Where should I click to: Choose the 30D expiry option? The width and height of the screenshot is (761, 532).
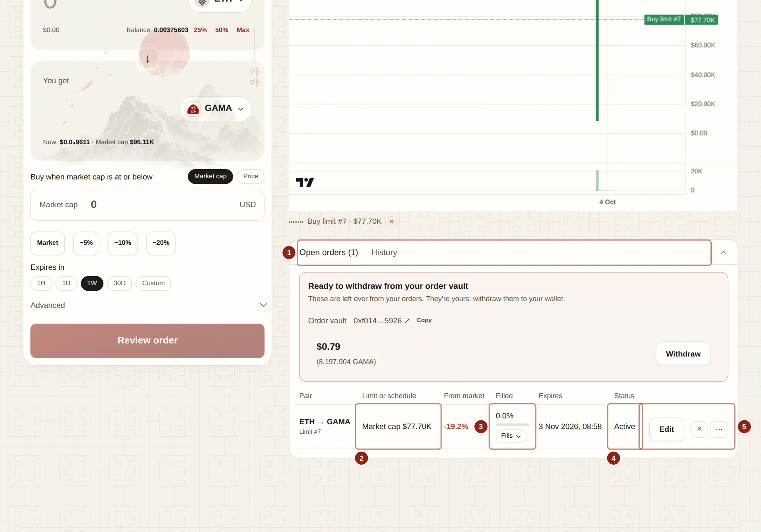(119, 283)
